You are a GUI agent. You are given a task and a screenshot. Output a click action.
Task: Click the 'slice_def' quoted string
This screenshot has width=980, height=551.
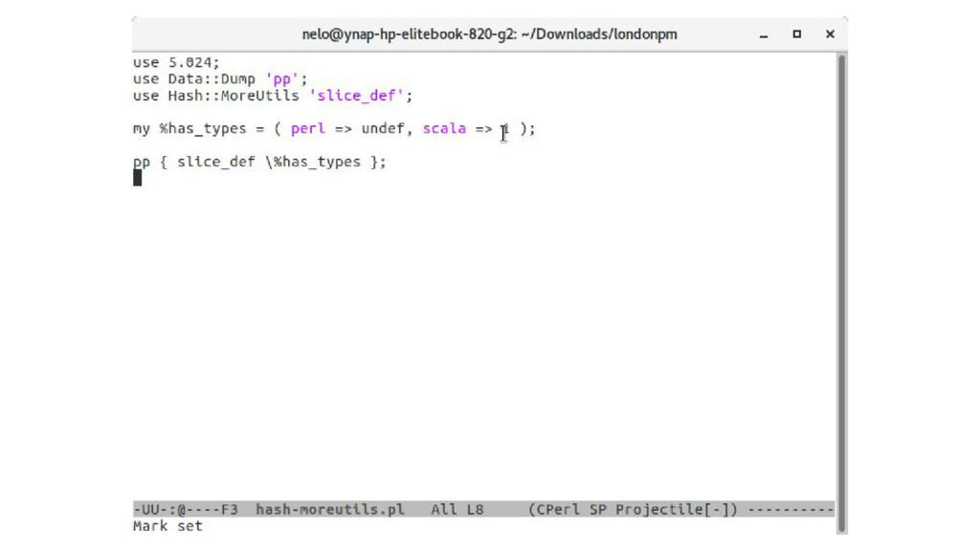[356, 96]
